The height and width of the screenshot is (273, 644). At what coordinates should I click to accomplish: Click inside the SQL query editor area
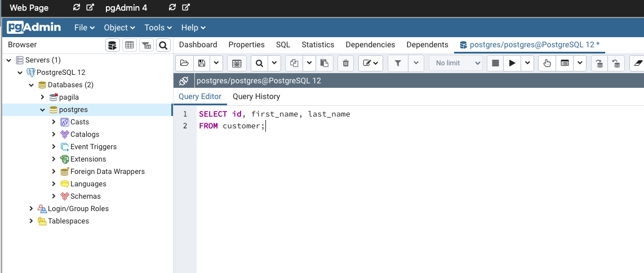(394, 186)
